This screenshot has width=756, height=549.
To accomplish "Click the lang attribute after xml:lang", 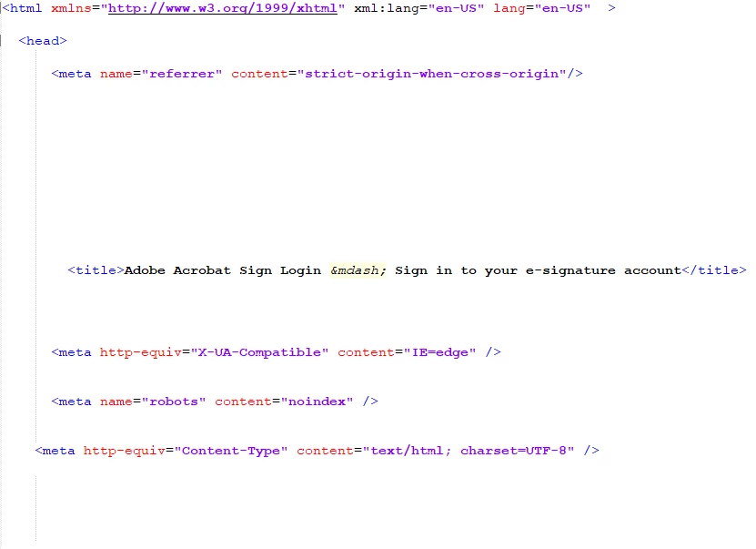I will 509,8.
